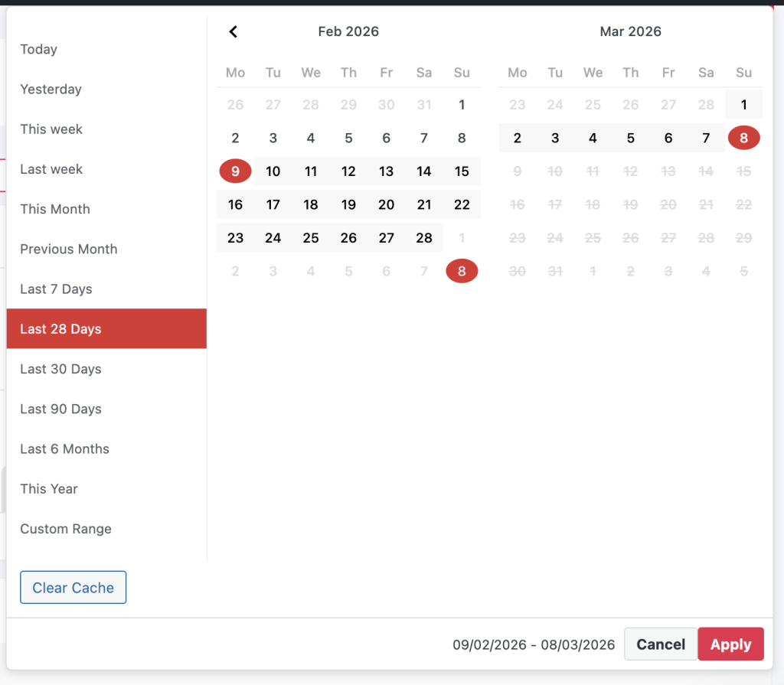
Task: Open the Custom Range option
Action: coord(66,529)
